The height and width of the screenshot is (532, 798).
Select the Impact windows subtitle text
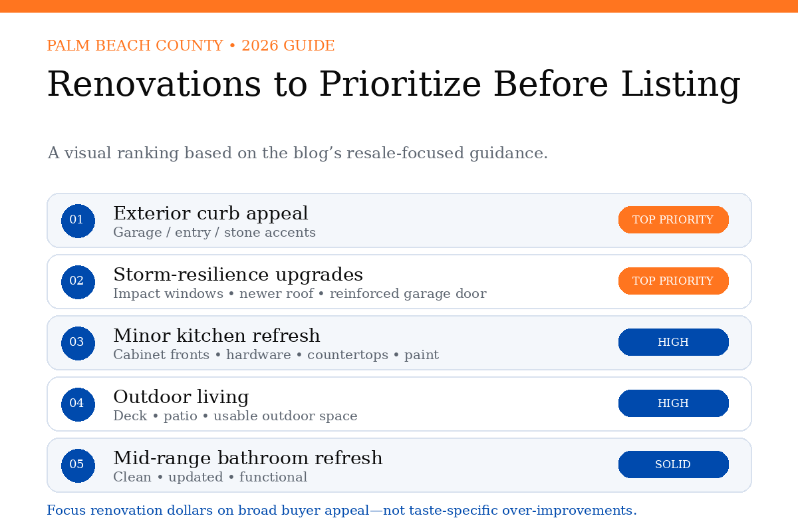300,294
